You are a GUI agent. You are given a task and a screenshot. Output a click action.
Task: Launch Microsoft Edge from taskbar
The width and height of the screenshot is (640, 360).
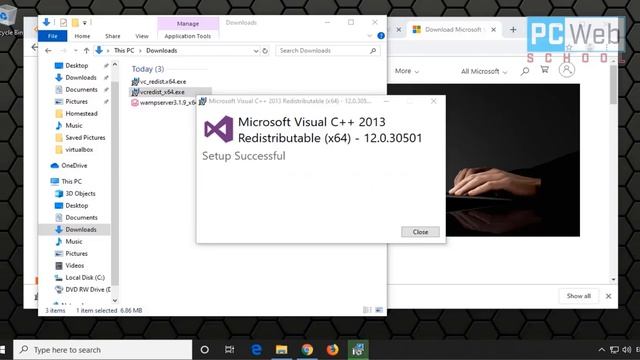click(x=256, y=350)
